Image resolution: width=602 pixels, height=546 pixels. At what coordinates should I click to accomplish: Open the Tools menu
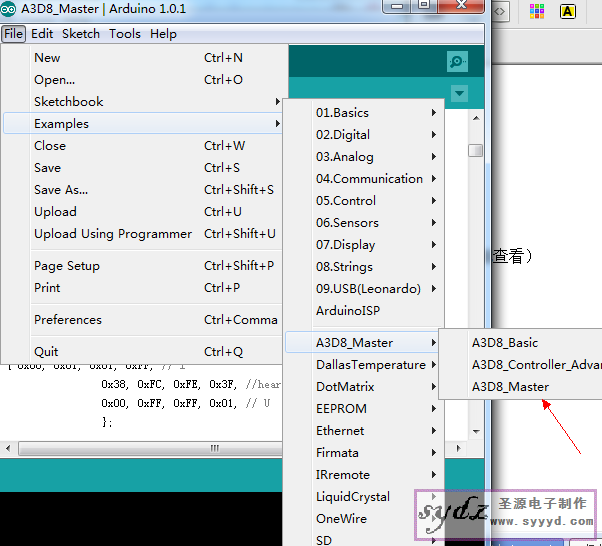pos(125,34)
